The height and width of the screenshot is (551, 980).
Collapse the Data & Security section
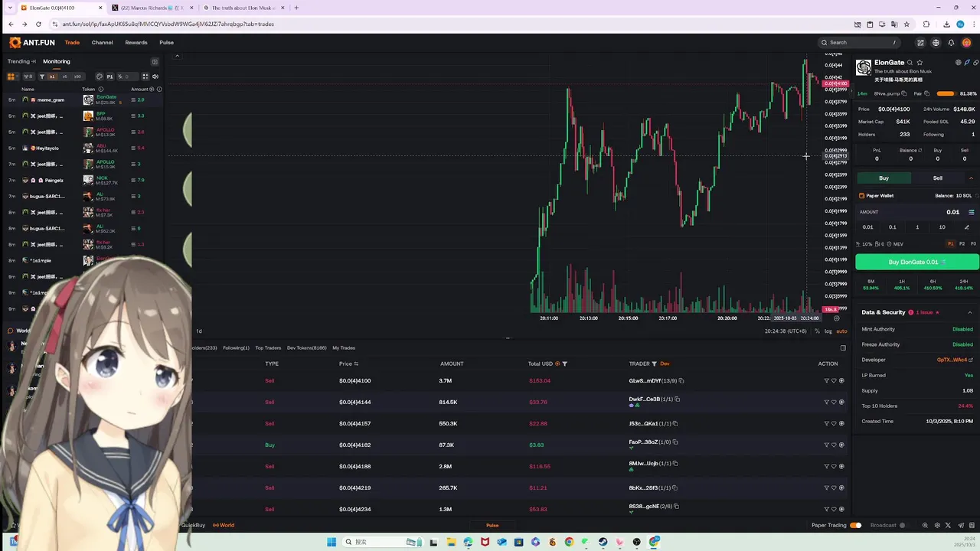(970, 312)
